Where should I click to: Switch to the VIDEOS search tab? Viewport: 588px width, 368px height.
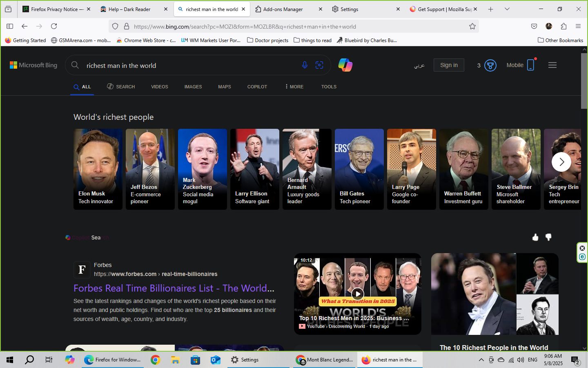click(160, 87)
